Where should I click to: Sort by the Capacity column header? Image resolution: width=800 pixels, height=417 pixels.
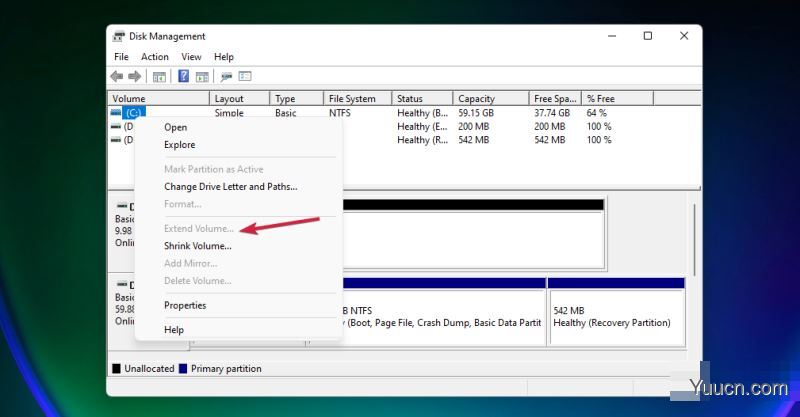coord(491,99)
